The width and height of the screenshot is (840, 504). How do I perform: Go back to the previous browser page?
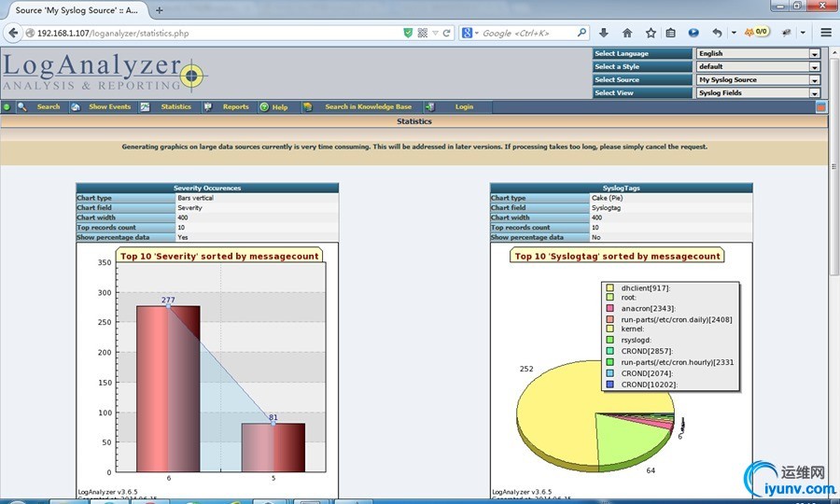13,33
